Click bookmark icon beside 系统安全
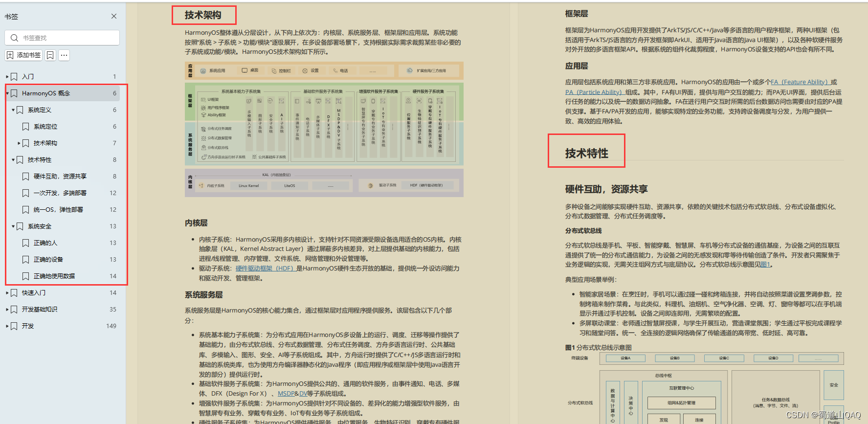 point(20,226)
